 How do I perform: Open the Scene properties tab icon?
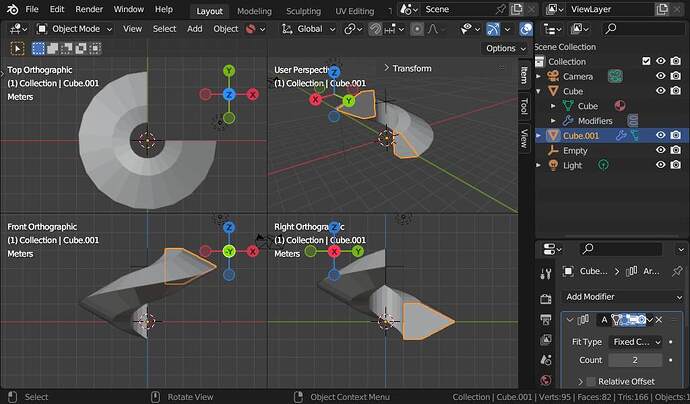(546, 360)
